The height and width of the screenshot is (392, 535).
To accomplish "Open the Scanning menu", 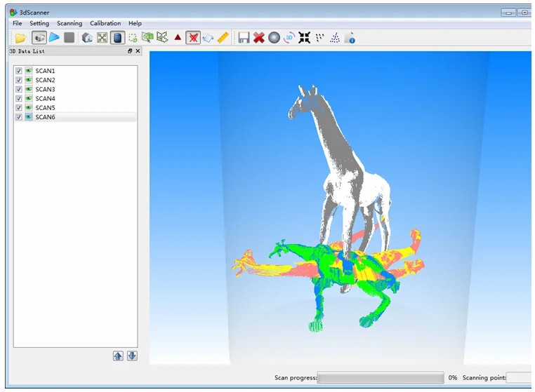I will 70,23.
